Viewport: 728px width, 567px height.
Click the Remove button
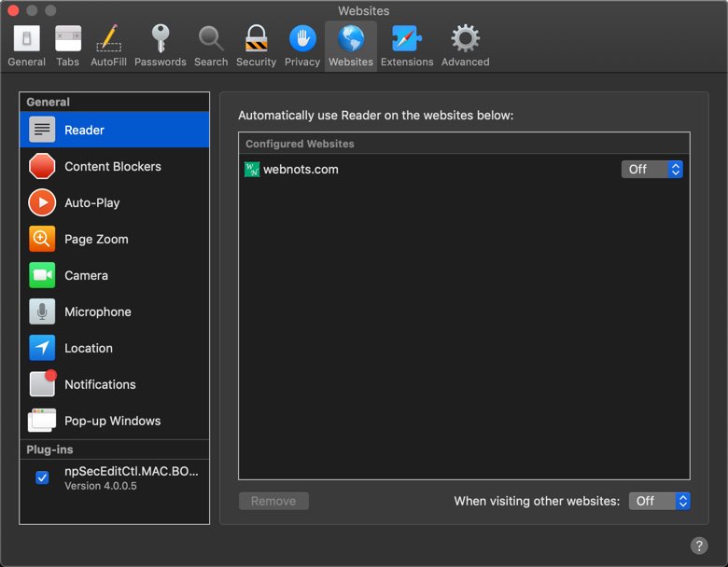click(x=273, y=501)
